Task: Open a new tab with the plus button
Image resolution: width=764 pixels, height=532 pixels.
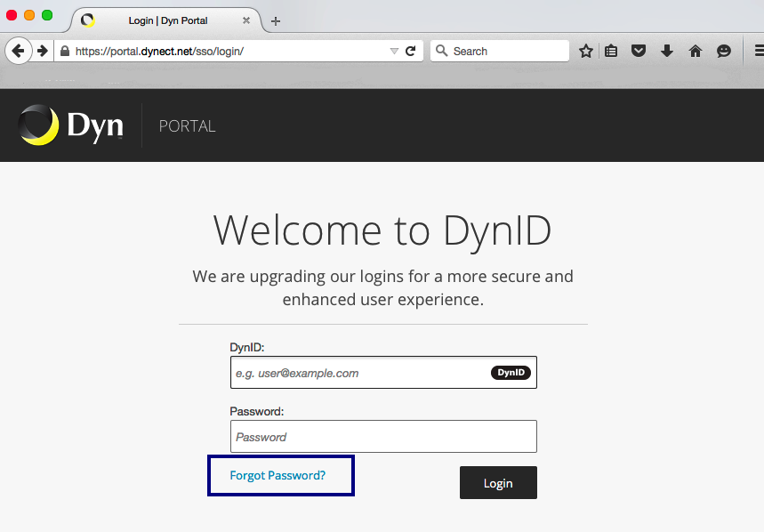Action: [276, 21]
